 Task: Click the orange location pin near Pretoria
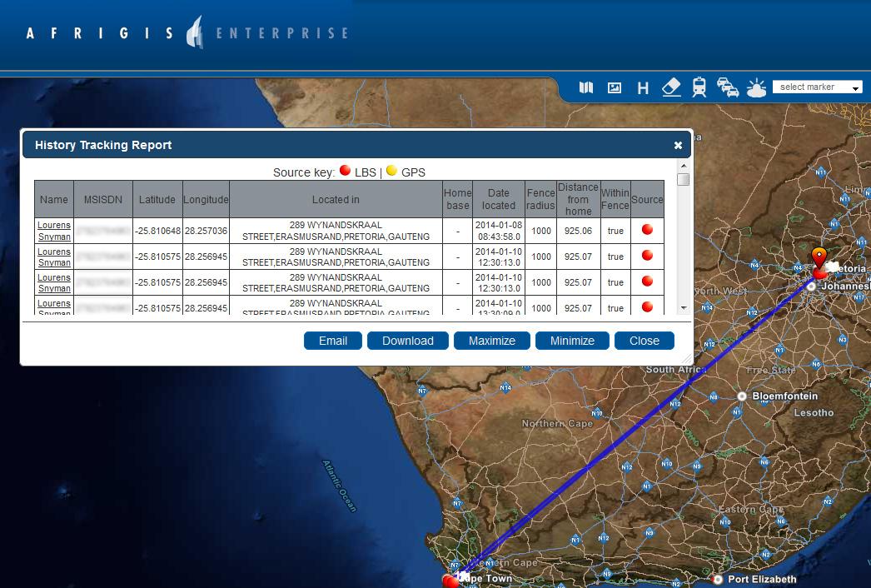[819, 257]
